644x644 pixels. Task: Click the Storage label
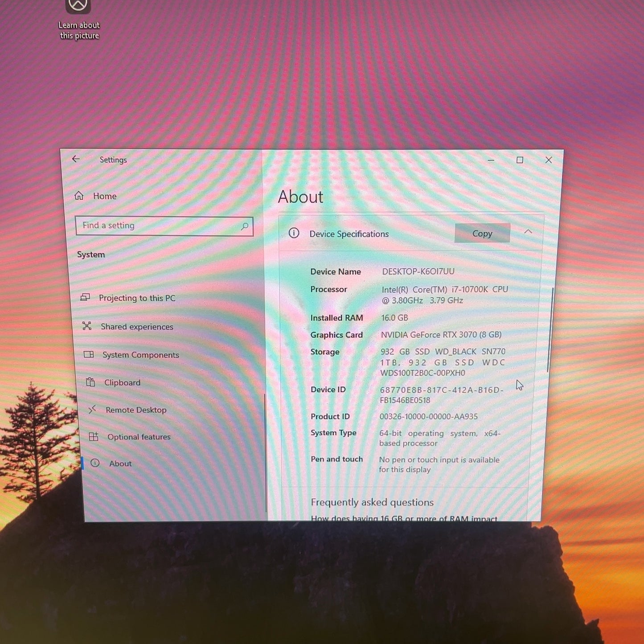325,352
